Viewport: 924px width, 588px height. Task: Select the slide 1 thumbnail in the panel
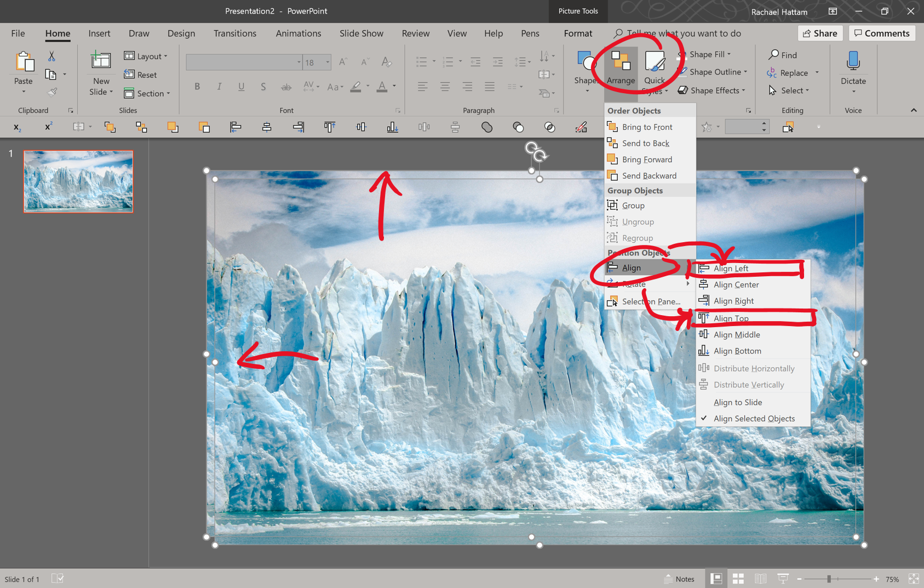[x=78, y=181]
